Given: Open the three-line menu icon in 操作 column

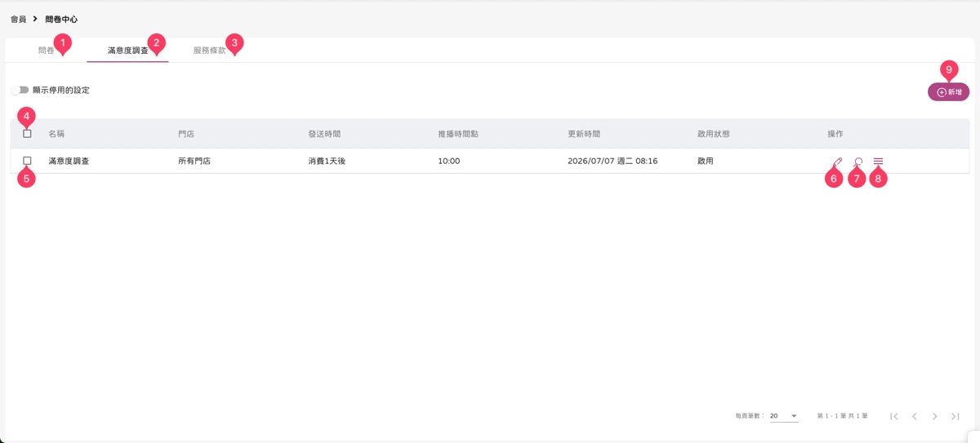Looking at the screenshot, I should [879, 162].
